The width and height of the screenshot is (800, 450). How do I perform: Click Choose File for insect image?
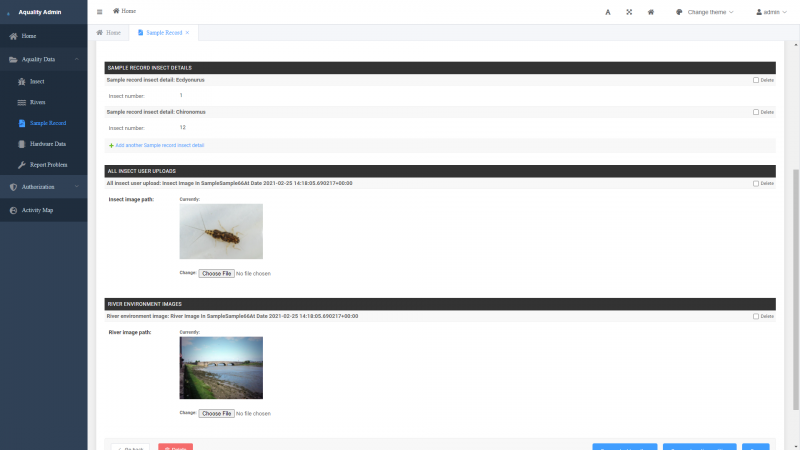(216, 273)
